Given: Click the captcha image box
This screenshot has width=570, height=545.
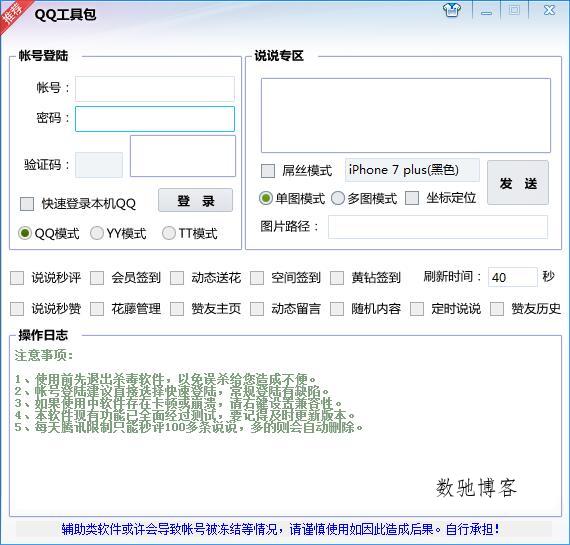Looking at the screenshot, I should [183, 156].
